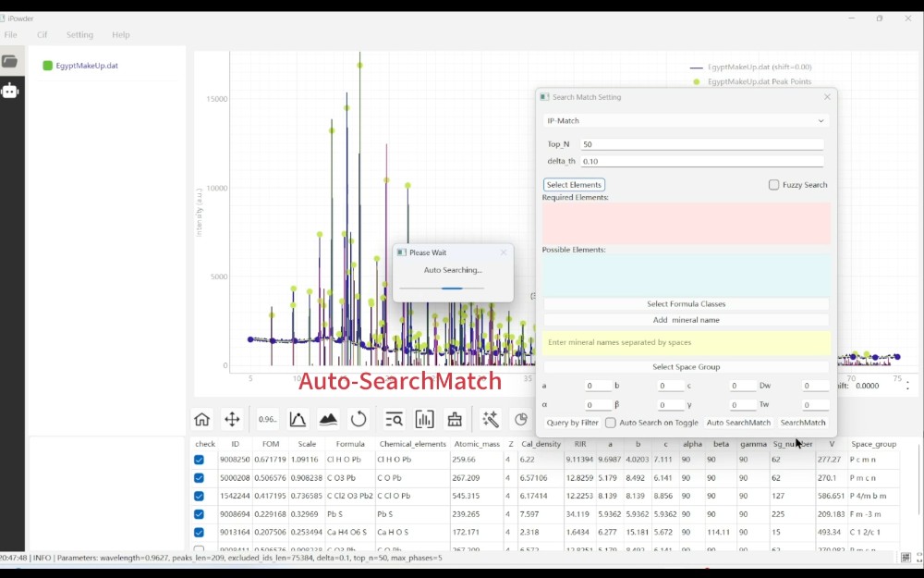This screenshot has height=578, width=924.
Task: Click the mountain-shaped toolbar icon
Action: click(x=328, y=419)
